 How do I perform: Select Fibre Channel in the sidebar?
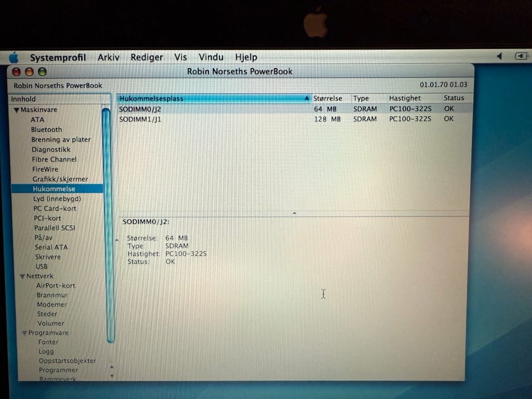coord(54,159)
